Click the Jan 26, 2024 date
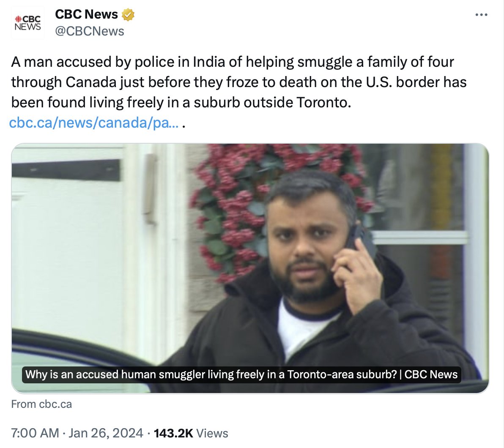Viewport: 504px width, 448px height. [106, 433]
